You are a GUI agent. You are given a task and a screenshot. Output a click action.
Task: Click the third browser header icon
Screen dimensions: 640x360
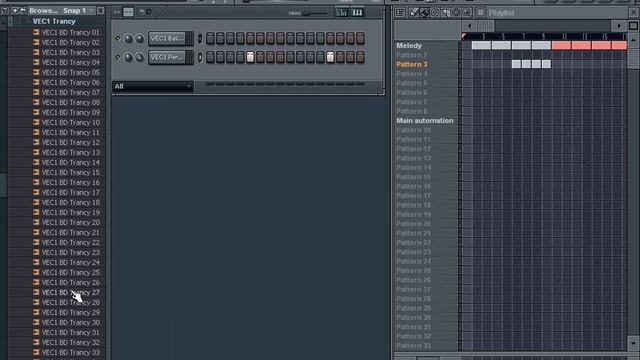point(23,11)
